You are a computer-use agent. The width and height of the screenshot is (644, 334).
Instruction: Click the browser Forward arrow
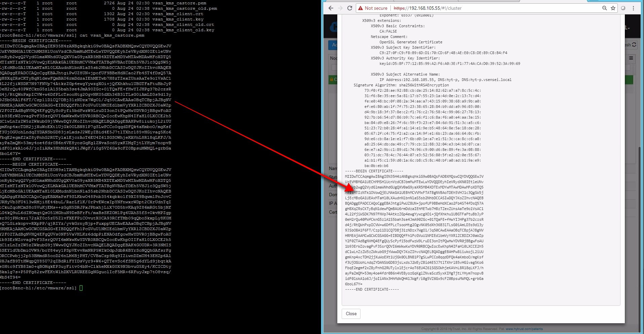click(340, 8)
